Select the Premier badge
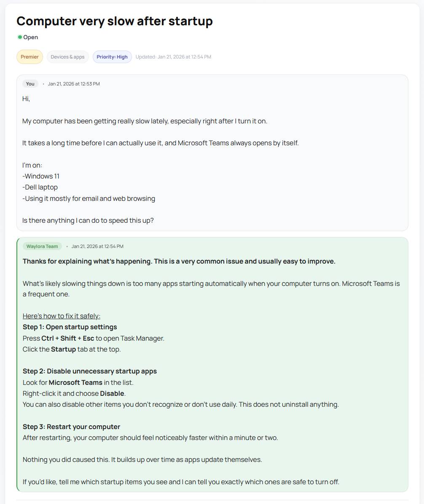Image resolution: width=424 pixels, height=504 pixels. pos(30,56)
